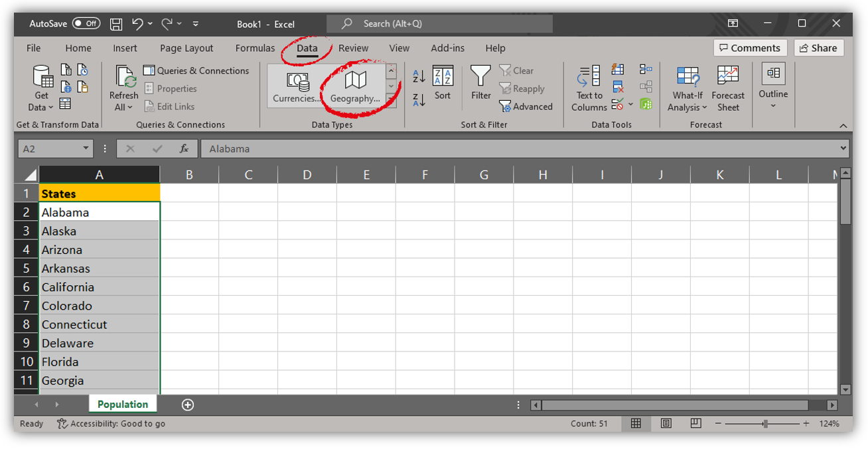
Task: Switch to the Formulas tab
Action: [x=254, y=48]
